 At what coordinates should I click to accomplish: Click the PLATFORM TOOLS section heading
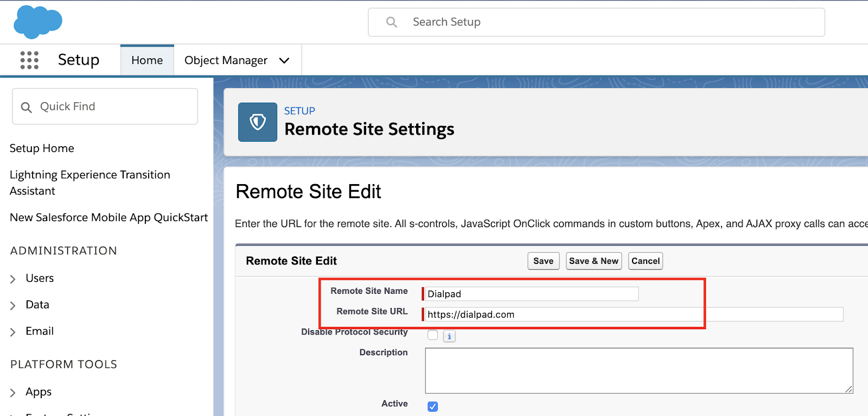pyautogui.click(x=63, y=364)
